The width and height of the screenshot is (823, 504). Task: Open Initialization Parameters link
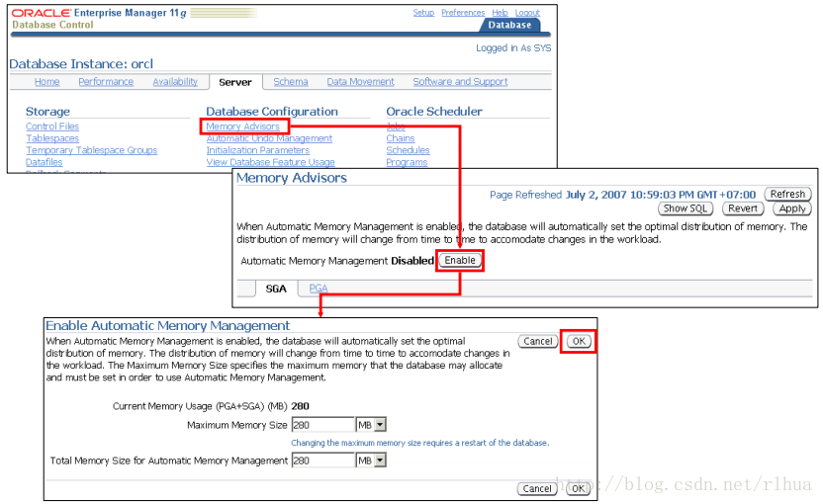click(x=258, y=150)
